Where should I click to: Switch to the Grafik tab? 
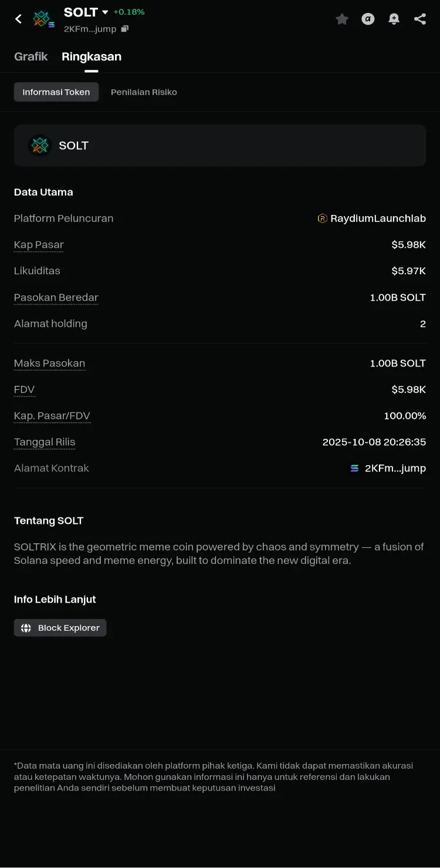click(31, 56)
